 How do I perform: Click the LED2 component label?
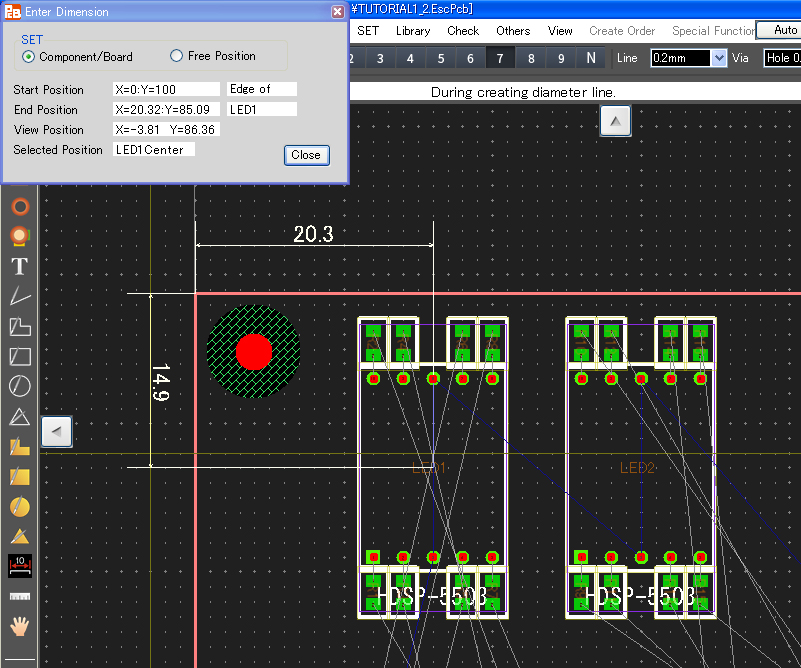pos(637,467)
